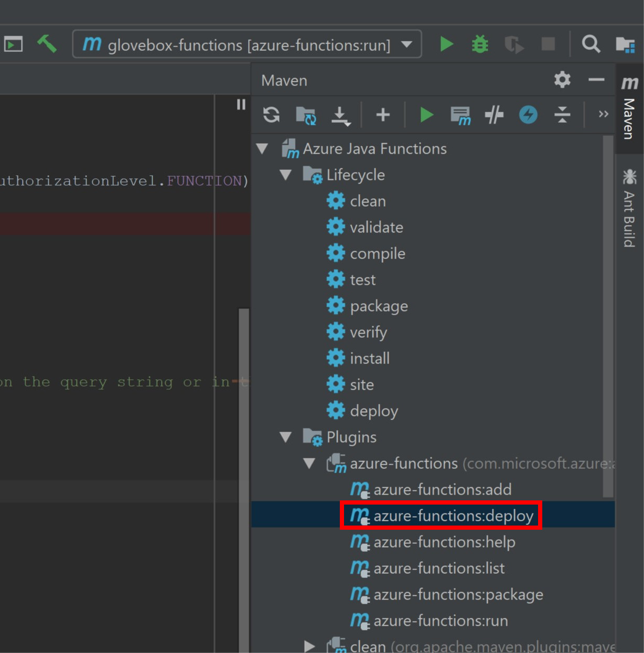The height and width of the screenshot is (653, 644).
Task: Open the glovebox-functions run configuration dropdown
Action: click(x=247, y=44)
